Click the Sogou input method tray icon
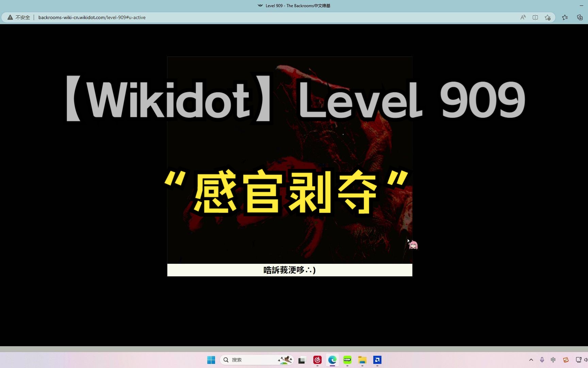 tap(566, 360)
